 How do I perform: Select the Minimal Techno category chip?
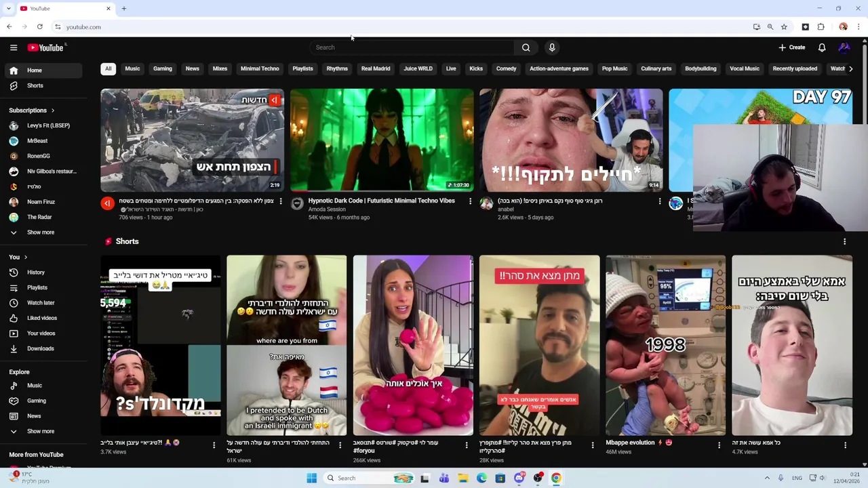260,68
